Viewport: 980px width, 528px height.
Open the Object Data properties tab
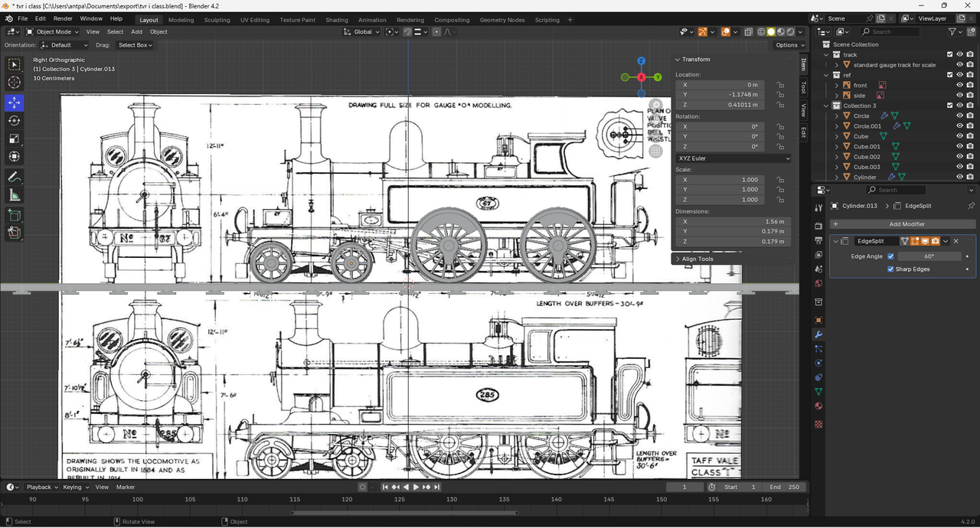click(x=818, y=392)
